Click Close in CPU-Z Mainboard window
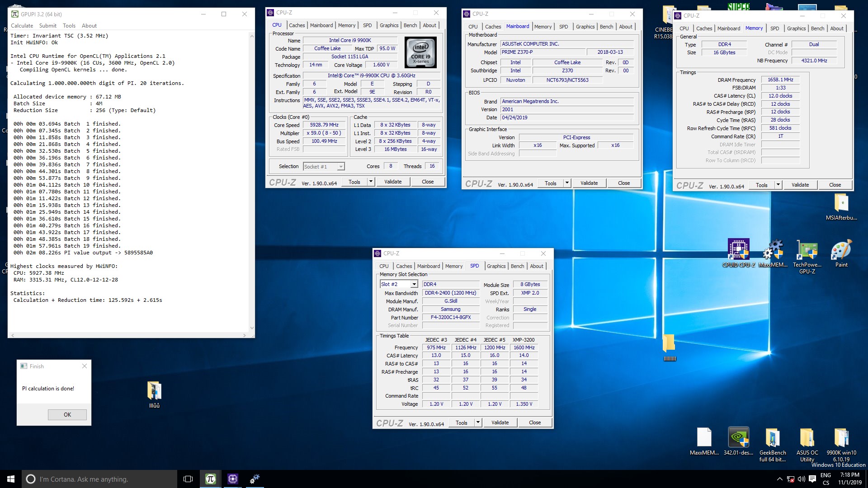The image size is (868, 488). pos(624,183)
